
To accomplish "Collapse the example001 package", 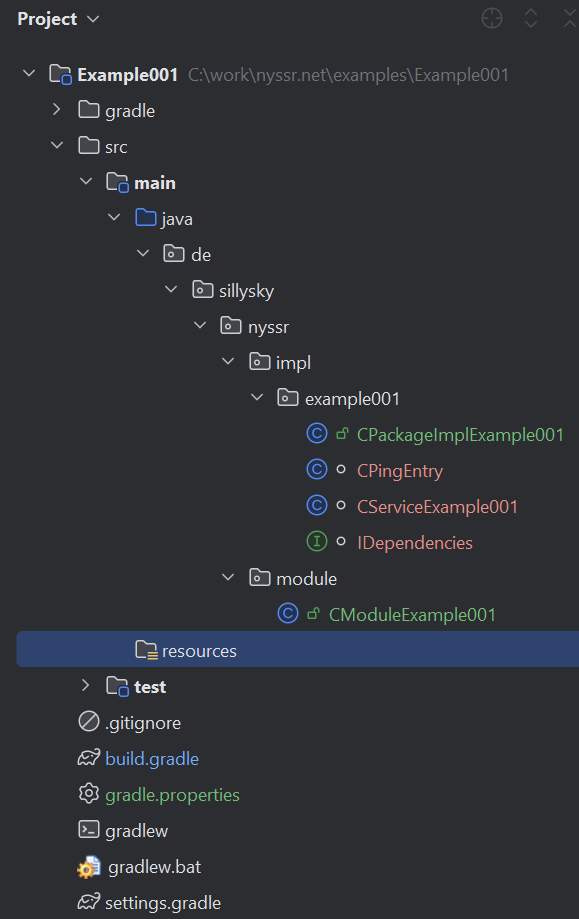I will click(257, 397).
